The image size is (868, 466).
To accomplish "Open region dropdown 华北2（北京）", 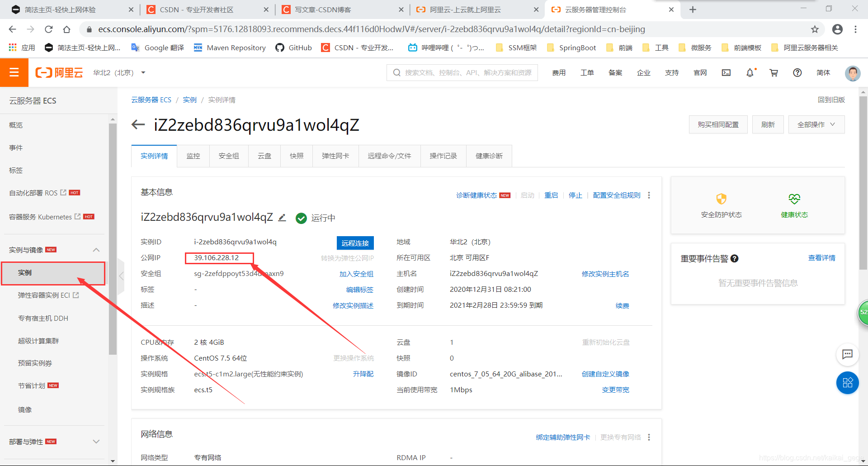I will [x=119, y=72].
